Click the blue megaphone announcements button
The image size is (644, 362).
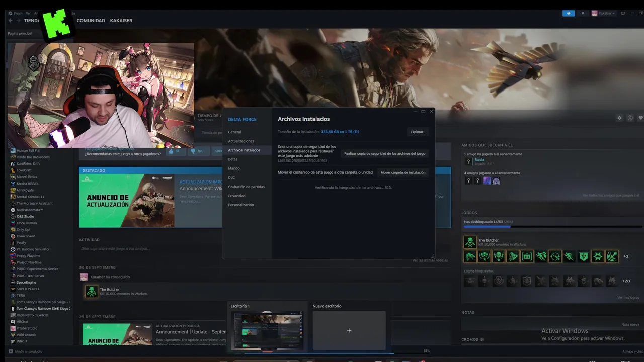tap(569, 13)
